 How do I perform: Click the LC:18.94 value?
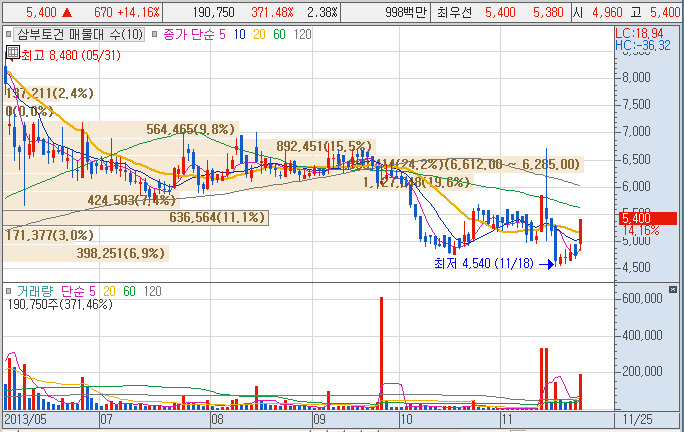coord(639,33)
